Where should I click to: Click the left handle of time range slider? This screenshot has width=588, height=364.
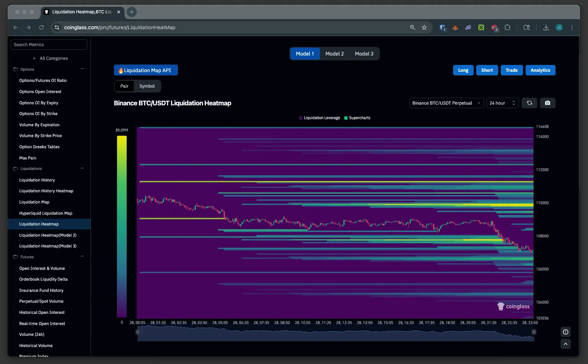pyautogui.click(x=137, y=332)
